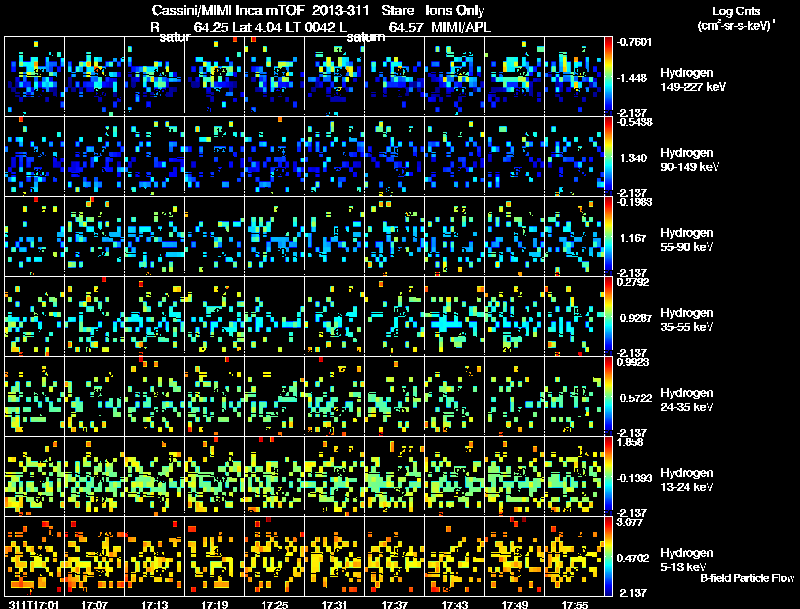The width and height of the screenshot is (800, 609).
Task: Click the 311T17:01 time label
Action: (x=33, y=604)
